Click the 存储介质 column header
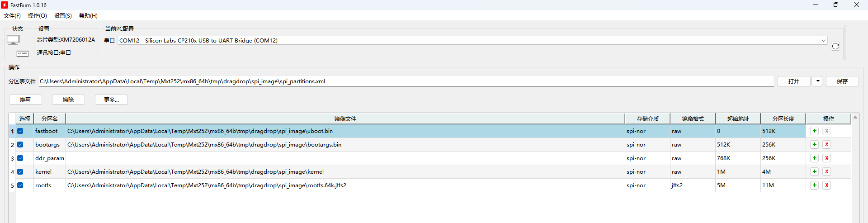Image resolution: width=868 pixels, height=223 pixels. click(x=647, y=119)
